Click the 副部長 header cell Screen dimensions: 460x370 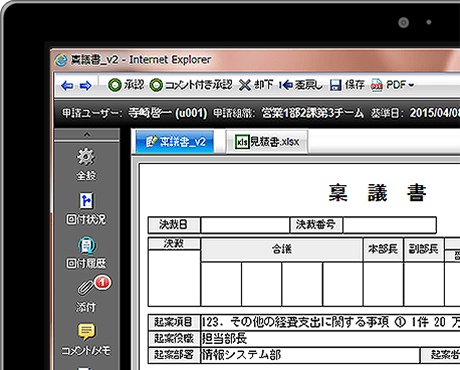424,249
